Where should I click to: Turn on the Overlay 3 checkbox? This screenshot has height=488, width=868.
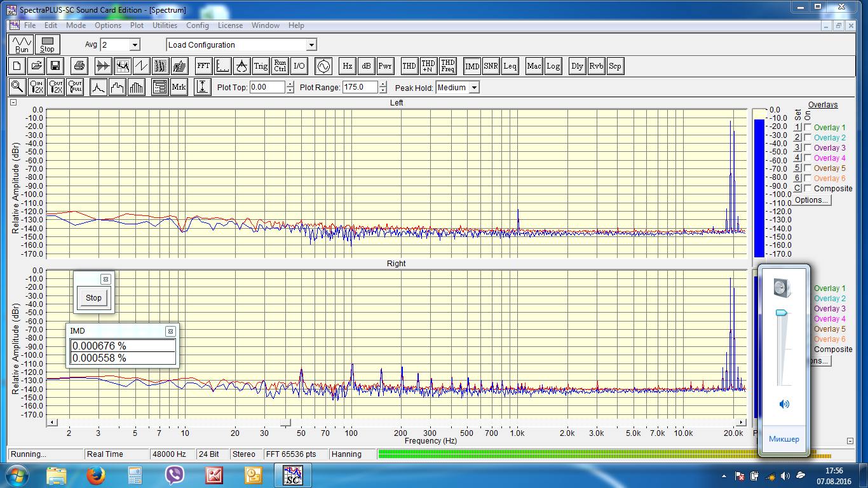[x=808, y=148]
